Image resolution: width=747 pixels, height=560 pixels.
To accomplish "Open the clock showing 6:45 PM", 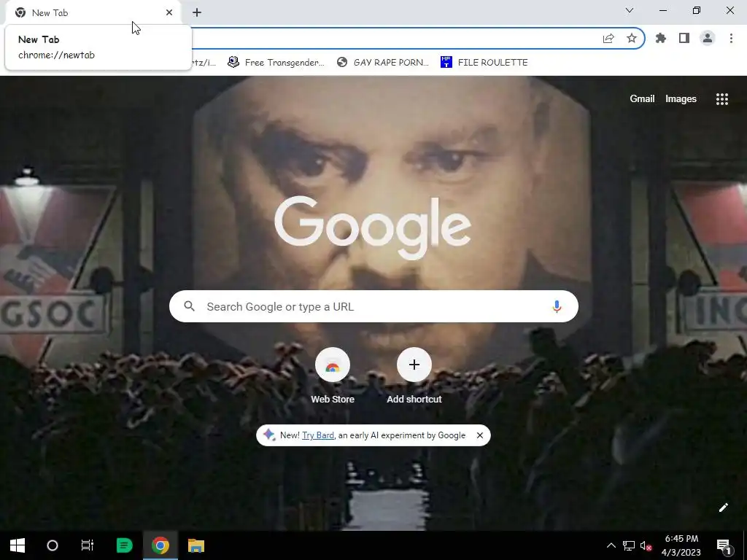I will [x=681, y=545].
